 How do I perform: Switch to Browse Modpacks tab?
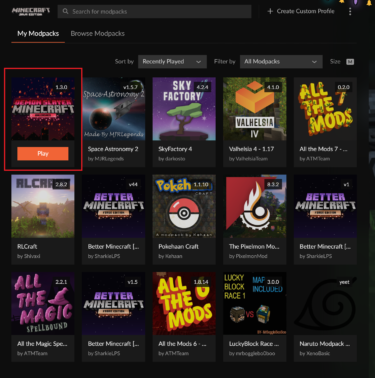click(98, 34)
